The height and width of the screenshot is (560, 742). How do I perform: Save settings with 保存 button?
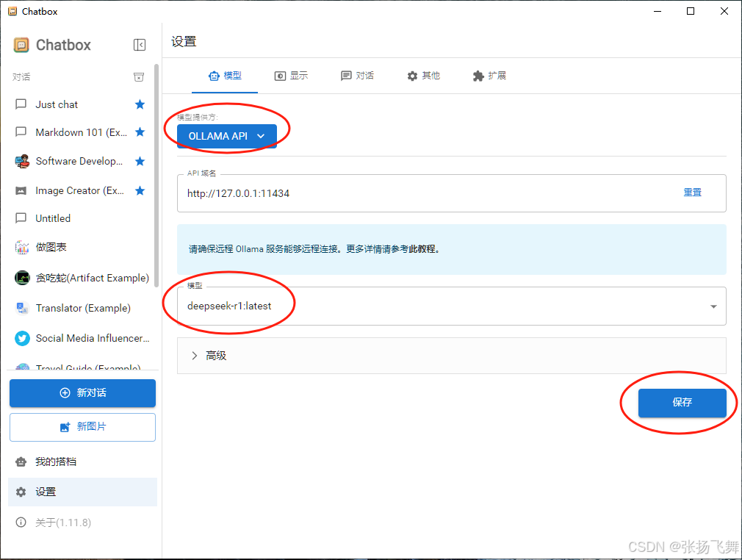click(x=682, y=403)
